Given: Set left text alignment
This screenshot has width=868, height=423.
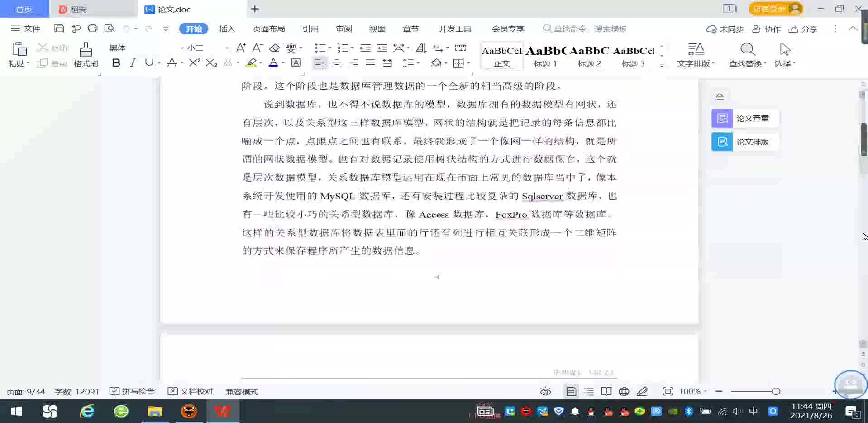Looking at the screenshot, I should (x=320, y=63).
